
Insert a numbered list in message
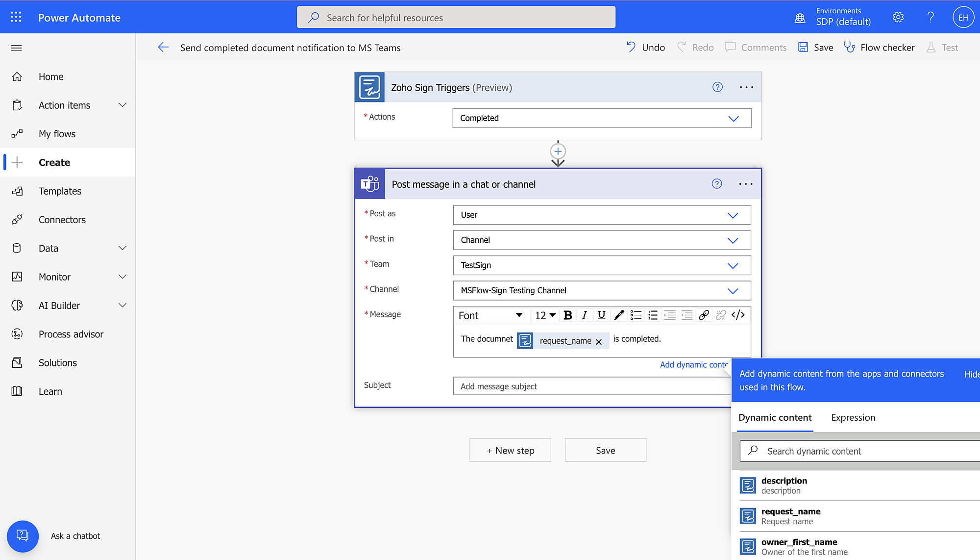653,315
